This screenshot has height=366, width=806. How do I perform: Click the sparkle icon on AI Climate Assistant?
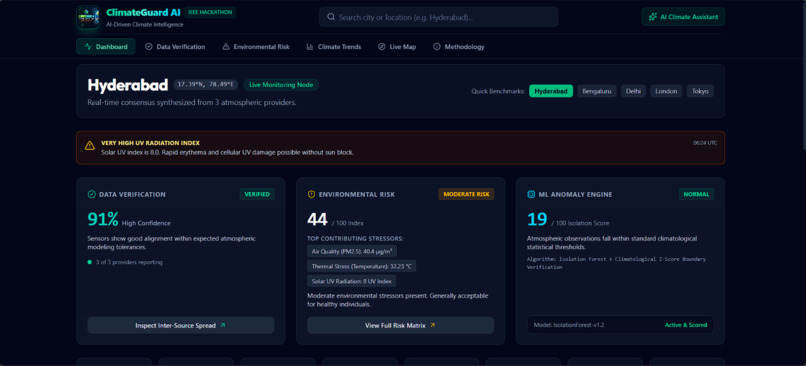click(x=652, y=17)
